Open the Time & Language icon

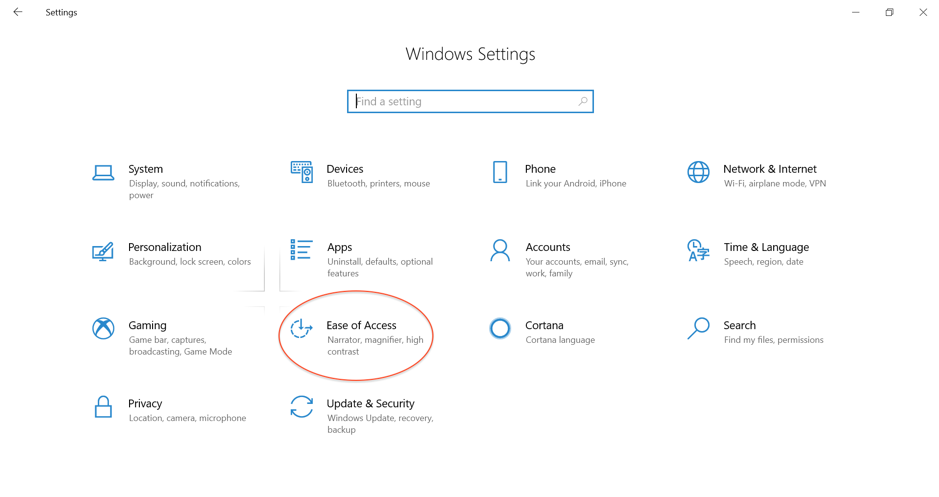click(x=698, y=250)
